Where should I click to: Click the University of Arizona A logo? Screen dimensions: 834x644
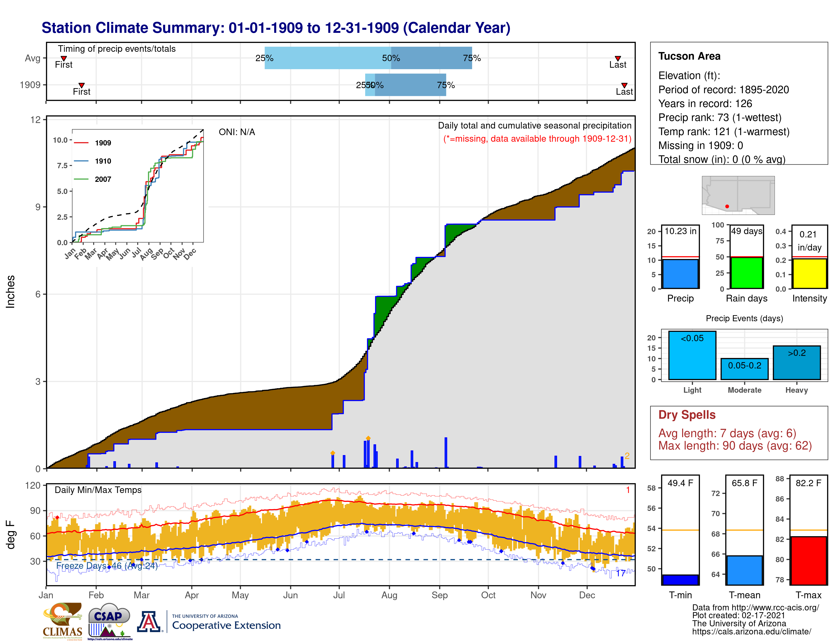tap(149, 622)
